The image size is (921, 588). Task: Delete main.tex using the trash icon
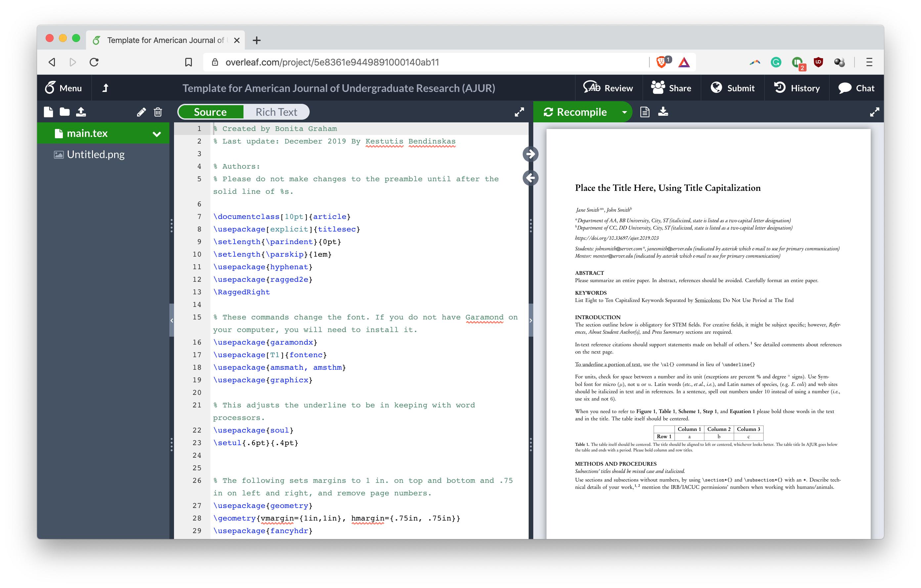coord(157,112)
